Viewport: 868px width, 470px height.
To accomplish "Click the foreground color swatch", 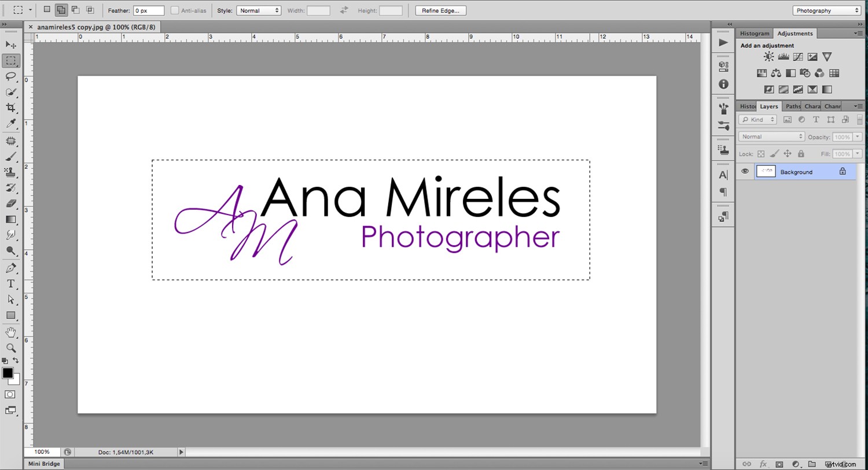I will coord(8,373).
